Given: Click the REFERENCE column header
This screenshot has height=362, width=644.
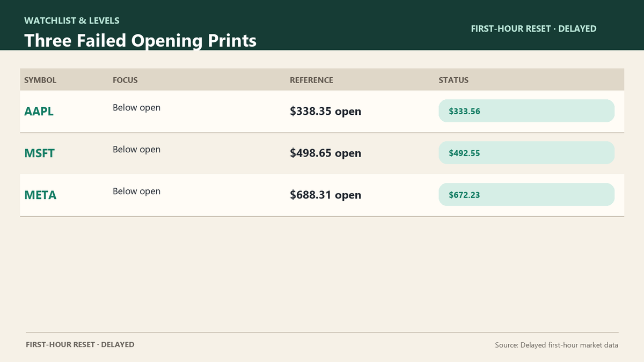Looking at the screenshot, I should tap(311, 80).
